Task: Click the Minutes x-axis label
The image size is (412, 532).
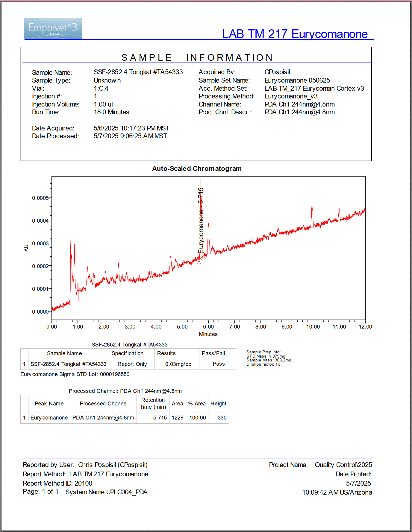Action: pos(208,334)
